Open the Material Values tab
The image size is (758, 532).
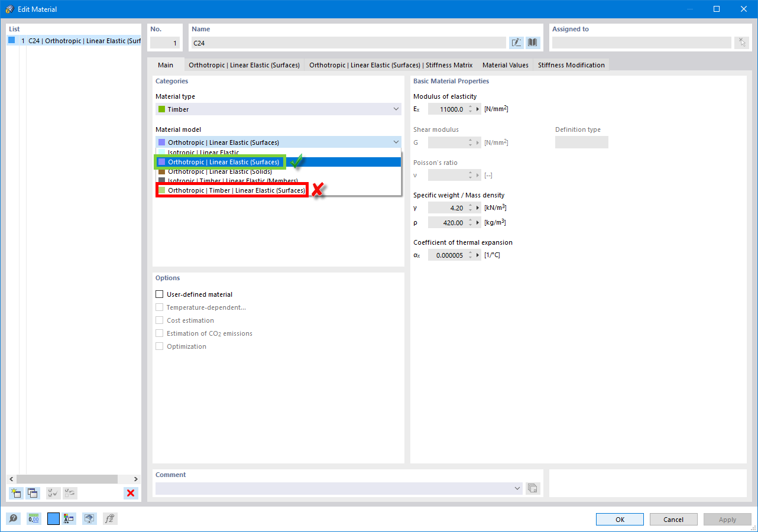[506, 65]
